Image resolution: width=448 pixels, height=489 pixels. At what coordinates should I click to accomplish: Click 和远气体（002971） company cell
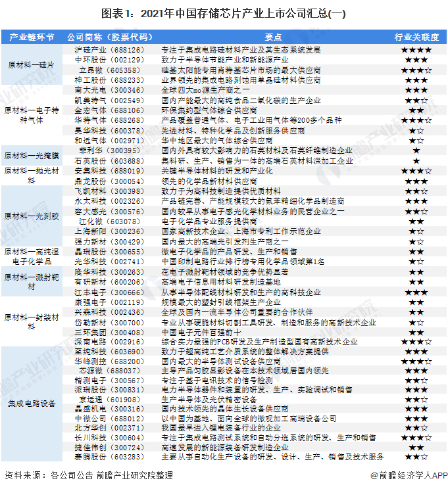(x=110, y=141)
